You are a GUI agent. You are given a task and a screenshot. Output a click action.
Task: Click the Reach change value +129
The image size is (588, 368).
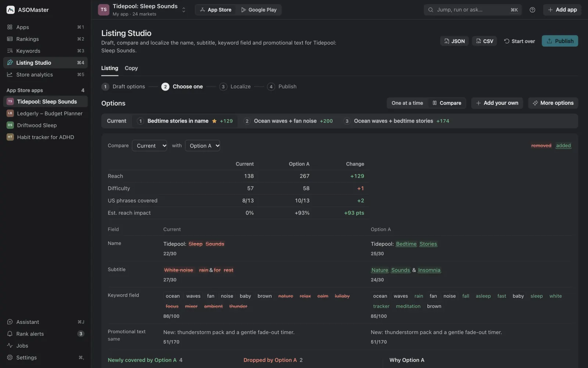pos(357,176)
